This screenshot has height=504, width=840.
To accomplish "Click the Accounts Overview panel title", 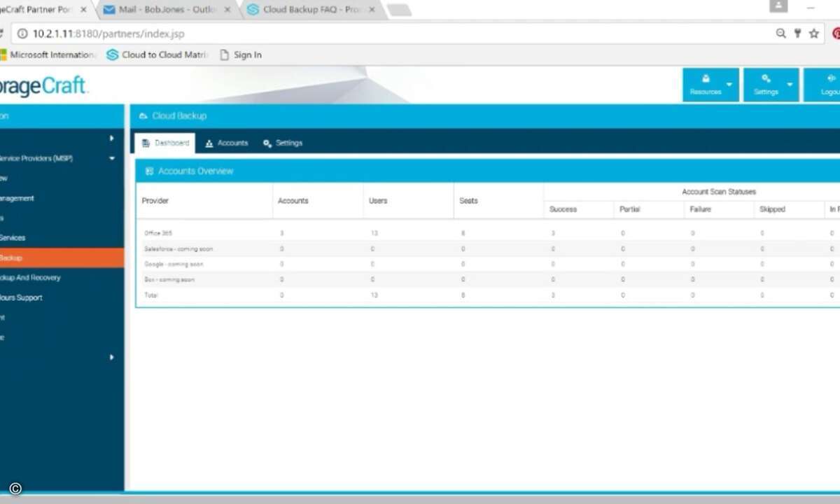I will click(x=196, y=171).
